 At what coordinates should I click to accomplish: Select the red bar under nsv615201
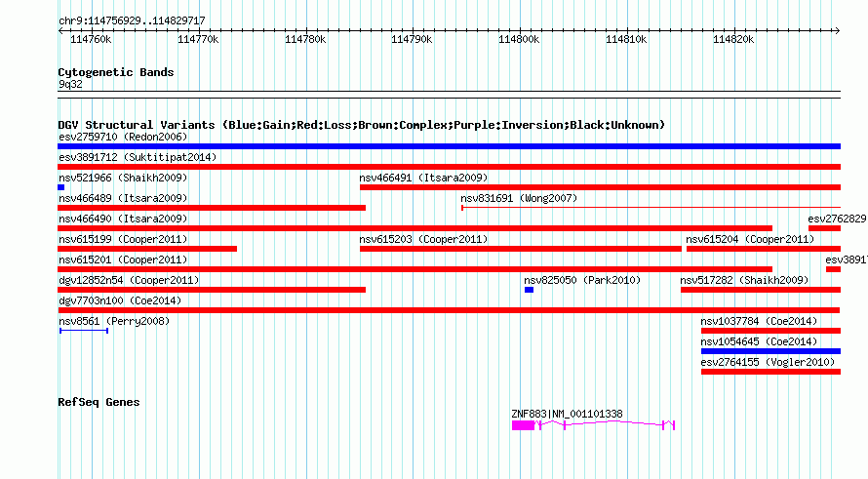pyautogui.click(x=415, y=269)
